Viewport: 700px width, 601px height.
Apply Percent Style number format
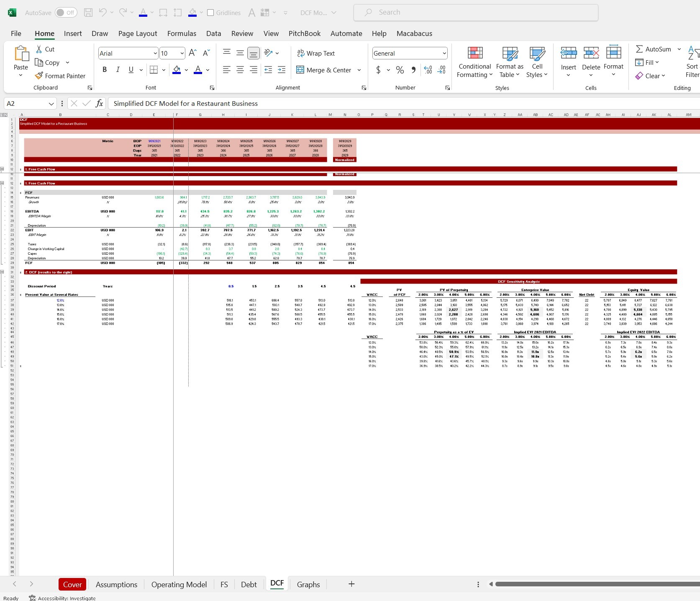(400, 70)
